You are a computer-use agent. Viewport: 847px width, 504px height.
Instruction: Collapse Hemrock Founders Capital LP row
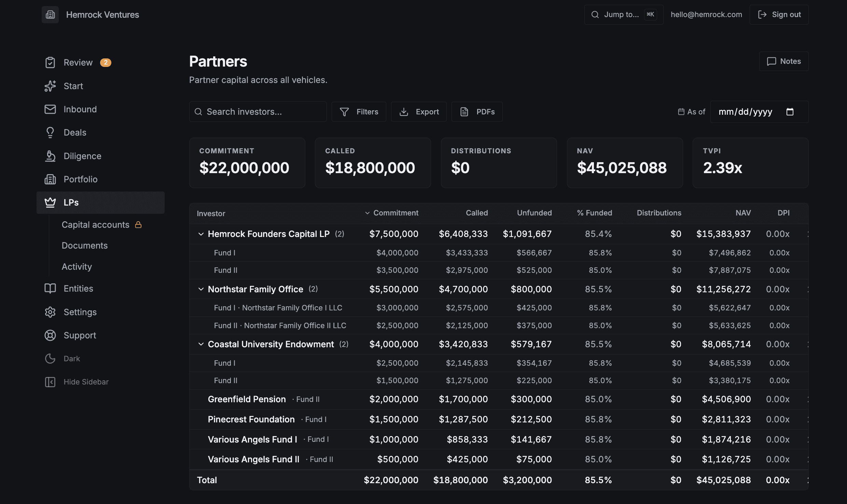pyautogui.click(x=201, y=234)
